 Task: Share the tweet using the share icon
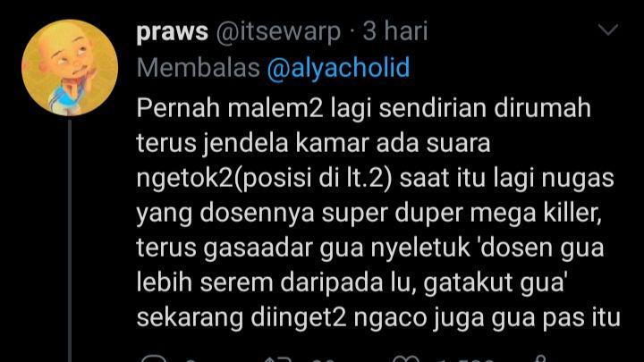541,358
